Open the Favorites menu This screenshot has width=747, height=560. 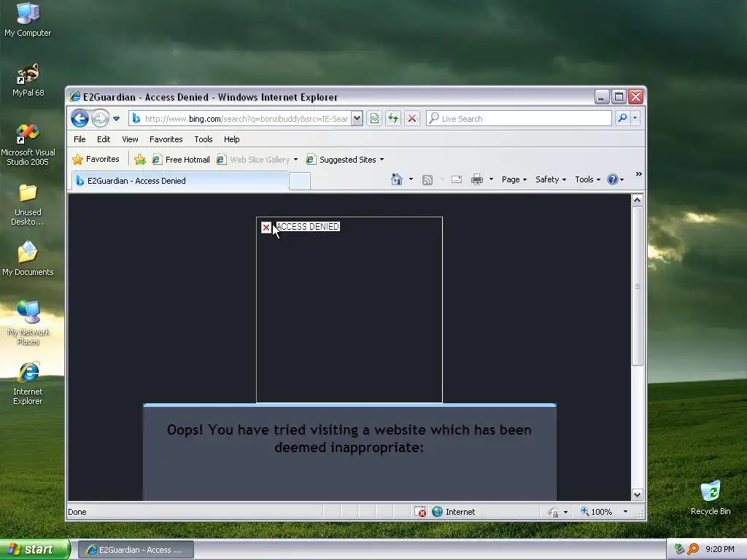tap(166, 139)
